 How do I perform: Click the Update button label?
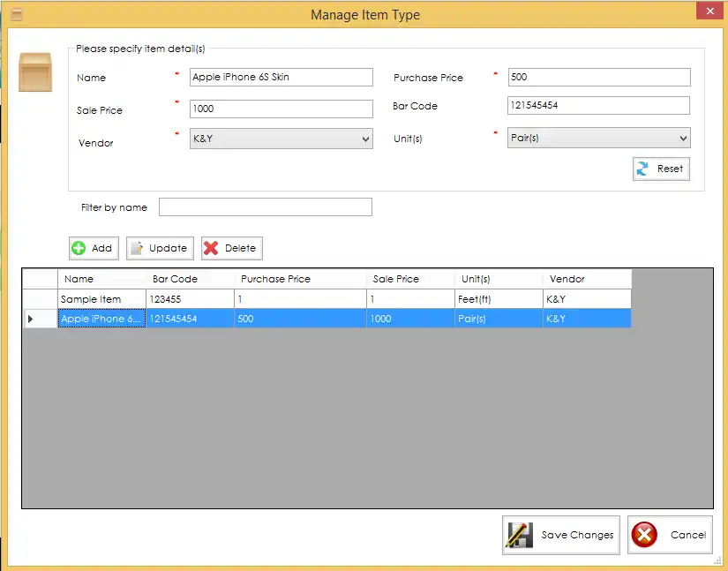pos(168,248)
